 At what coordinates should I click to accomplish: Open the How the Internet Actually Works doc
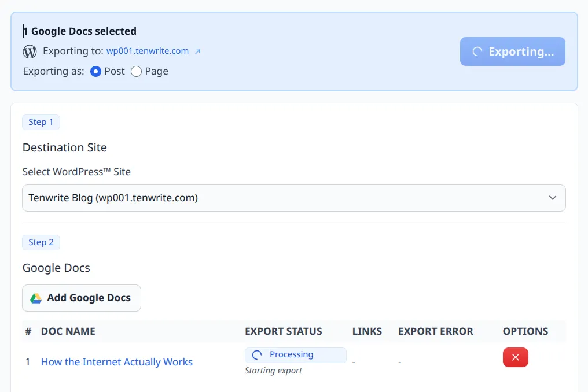pyautogui.click(x=116, y=361)
